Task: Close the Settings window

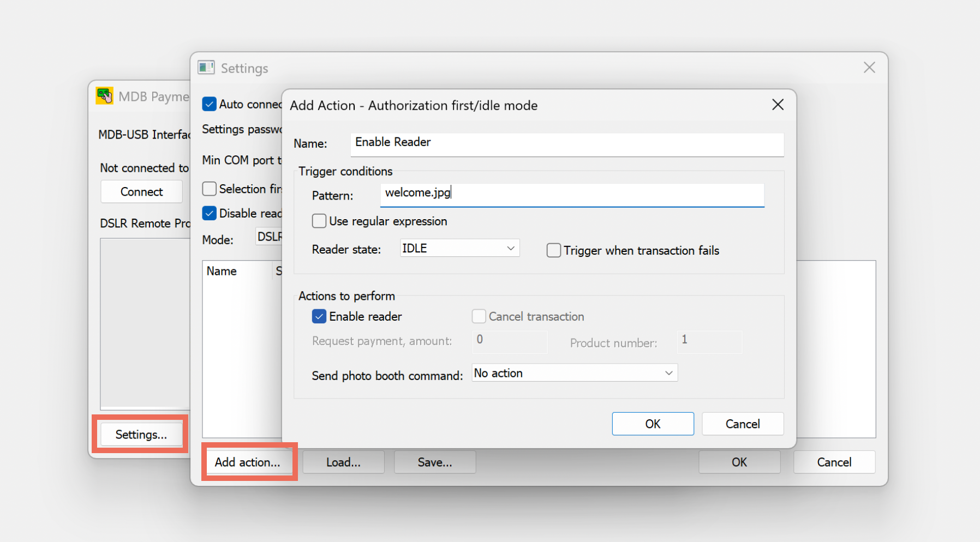Action: coord(869,68)
